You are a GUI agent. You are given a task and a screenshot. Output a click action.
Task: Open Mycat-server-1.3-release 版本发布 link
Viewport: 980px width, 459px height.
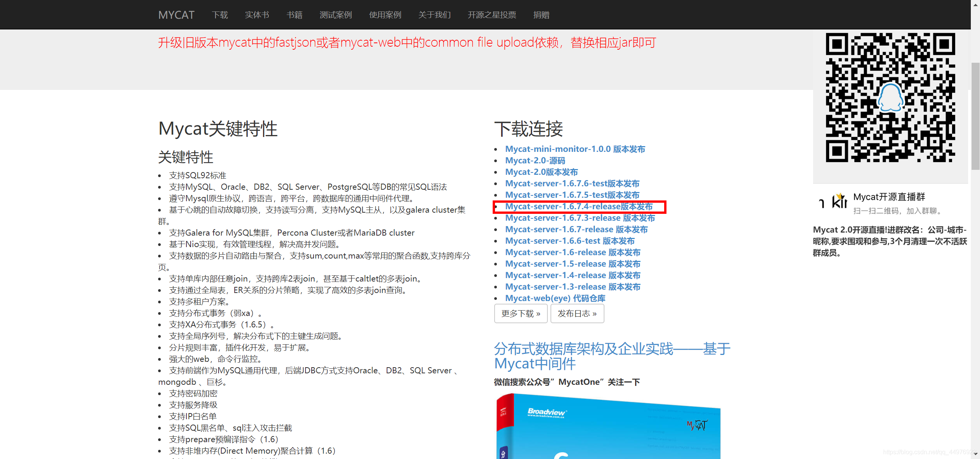pos(573,287)
